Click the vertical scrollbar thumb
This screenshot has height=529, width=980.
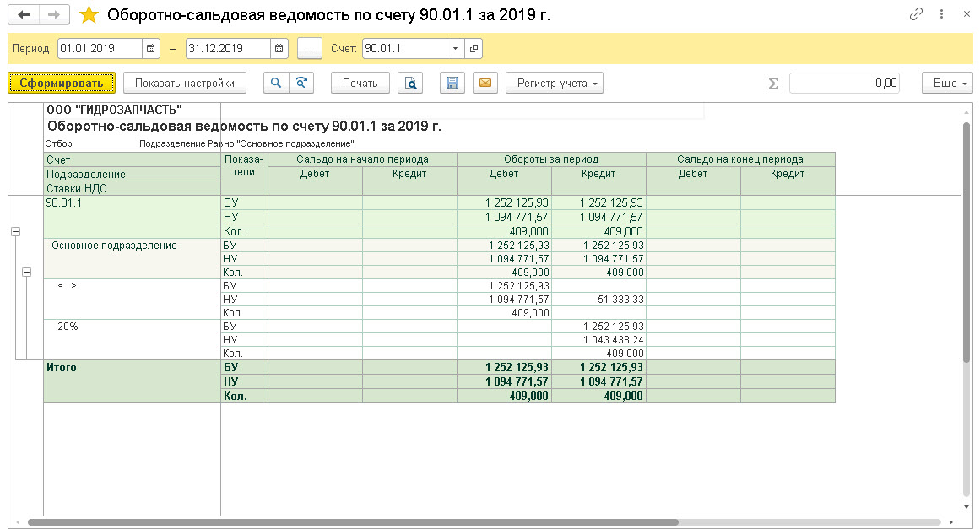click(966, 244)
